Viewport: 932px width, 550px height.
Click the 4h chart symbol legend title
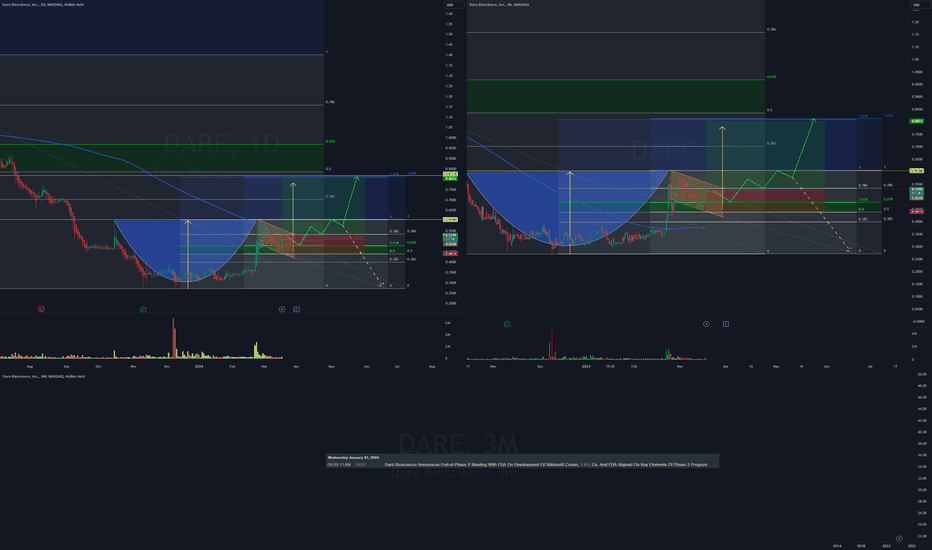point(499,4)
